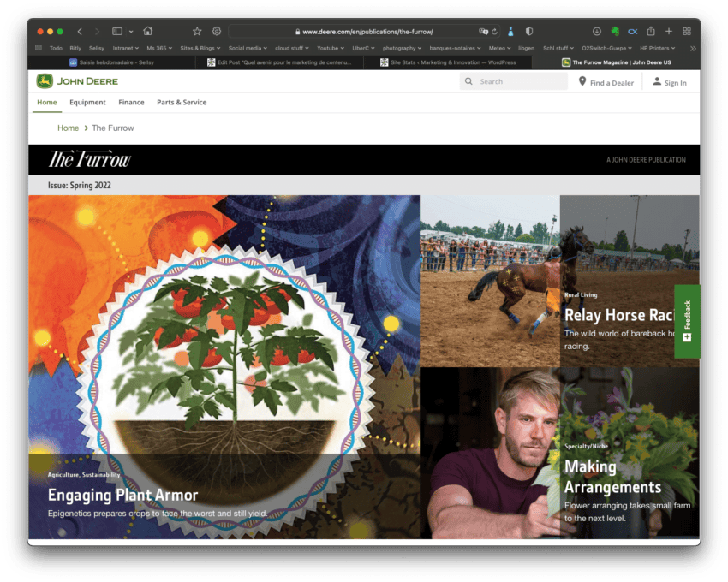Image resolution: width=728 pixels, height=582 pixels.
Task: Select the Equipment navigation menu
Action: [87, 103]
